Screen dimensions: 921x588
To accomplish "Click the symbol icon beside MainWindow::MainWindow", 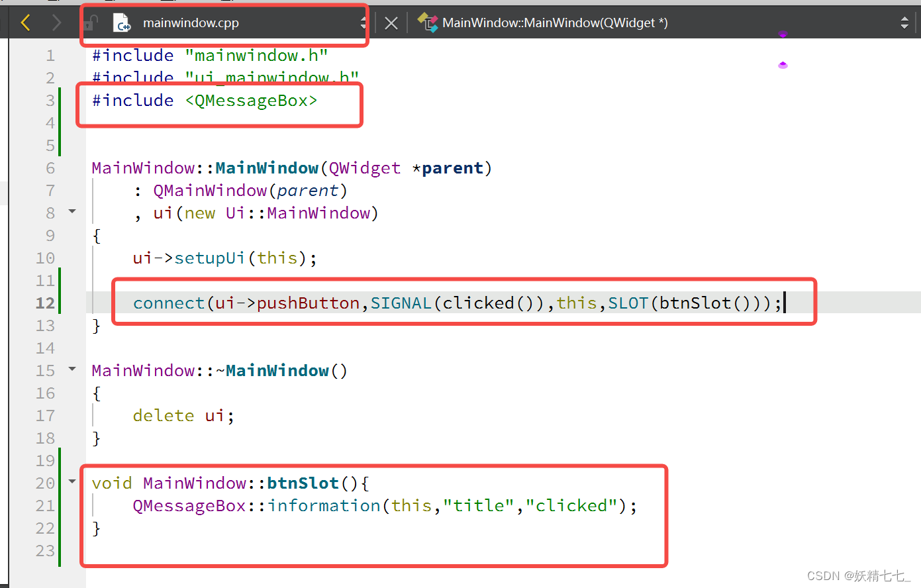I will point(428,23).
